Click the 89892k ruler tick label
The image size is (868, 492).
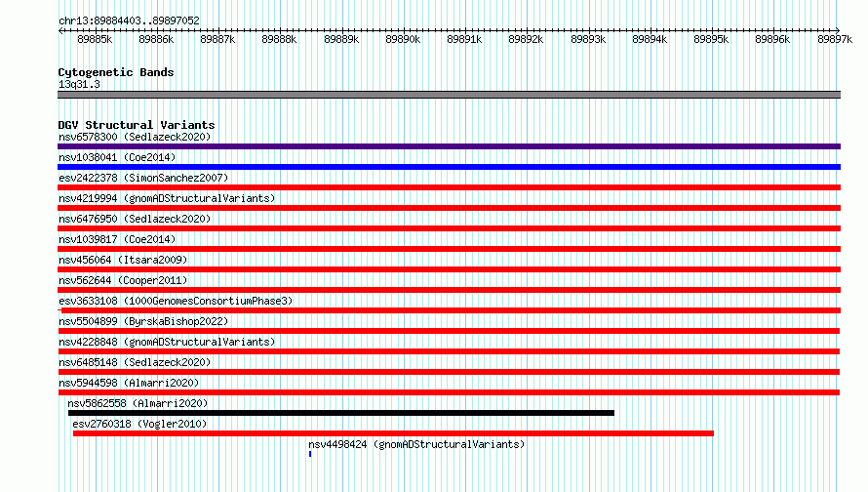(x=526, y=39)
